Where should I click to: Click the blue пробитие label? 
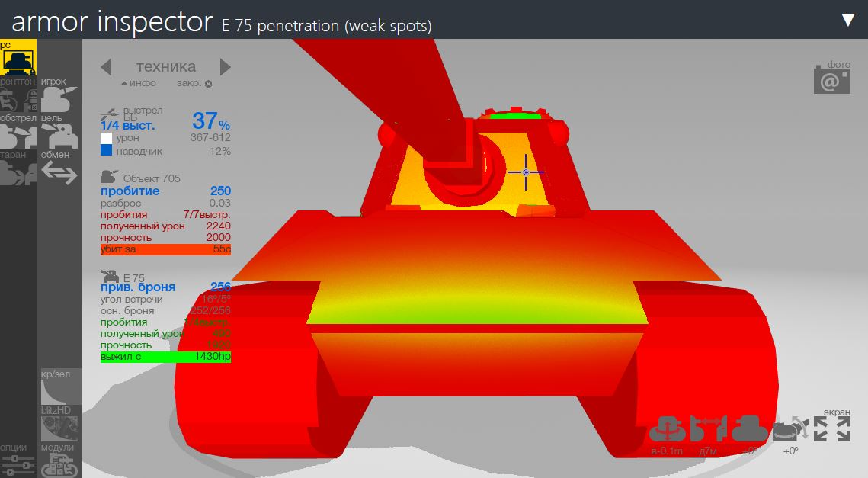(130, 191)
